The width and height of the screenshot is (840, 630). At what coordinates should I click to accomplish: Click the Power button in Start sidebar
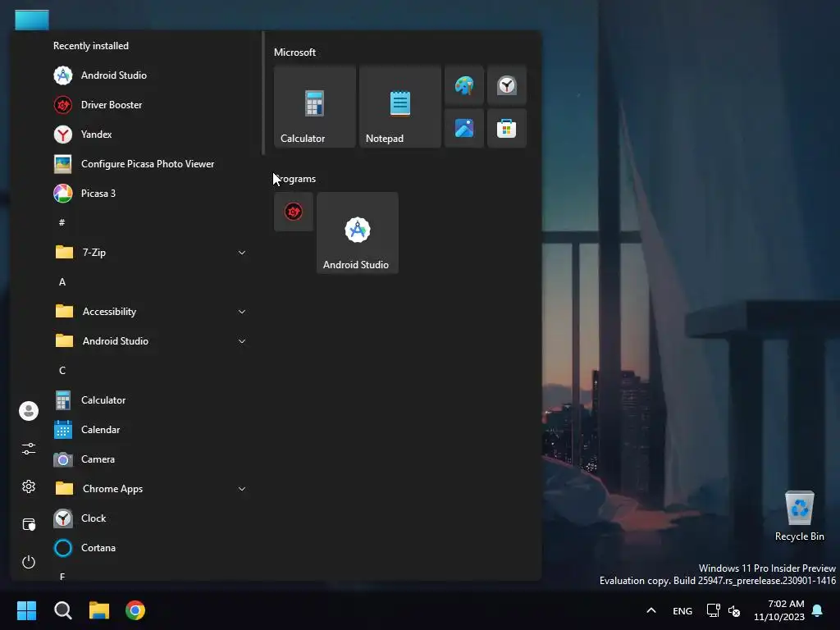(x=29, y=561)
